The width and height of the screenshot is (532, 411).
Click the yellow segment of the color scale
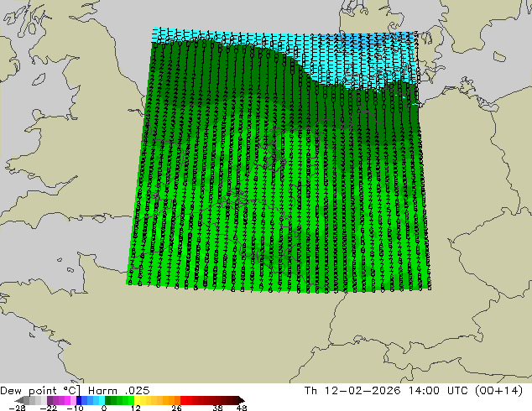point(137,400)
